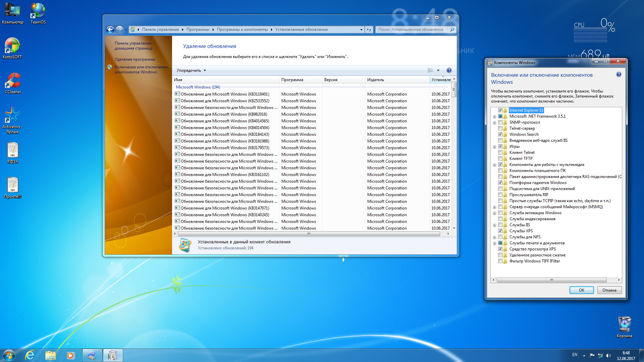Viewport: 644px width, 362px height.
Task: Expand Компоненты для работы с мультимедиа
Action: click(x=494, y=165)
